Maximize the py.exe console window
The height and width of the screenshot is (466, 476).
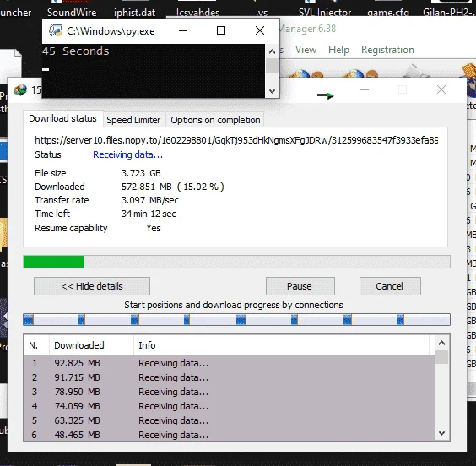(x=221, y=30)
